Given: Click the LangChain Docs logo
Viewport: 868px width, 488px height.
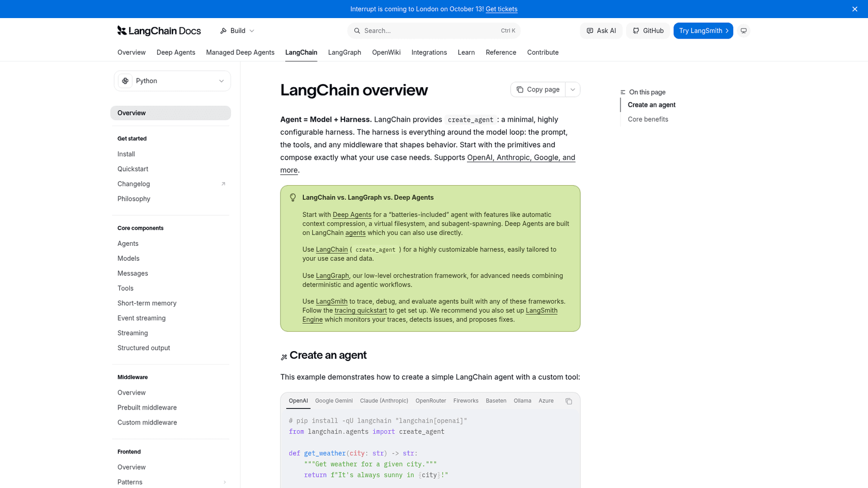Looking at the screenshot, I should [159, 31].
